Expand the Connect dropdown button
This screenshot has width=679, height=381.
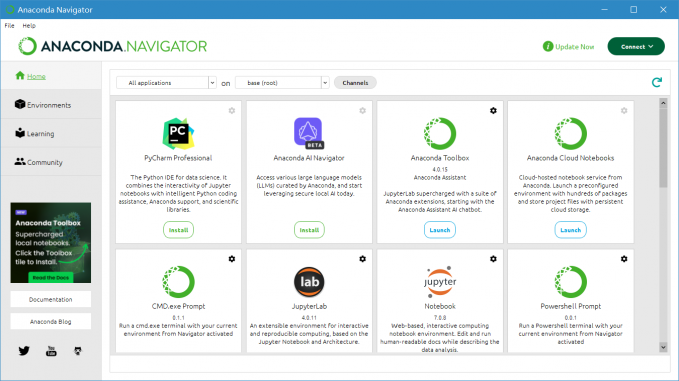point(636,46)
